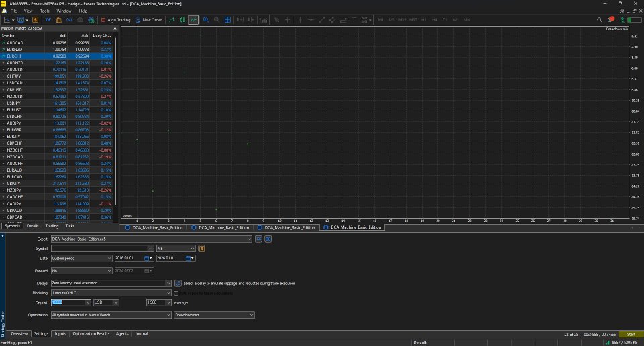Open the Tools menu
The image size is (644, 346).
[44, 11]
